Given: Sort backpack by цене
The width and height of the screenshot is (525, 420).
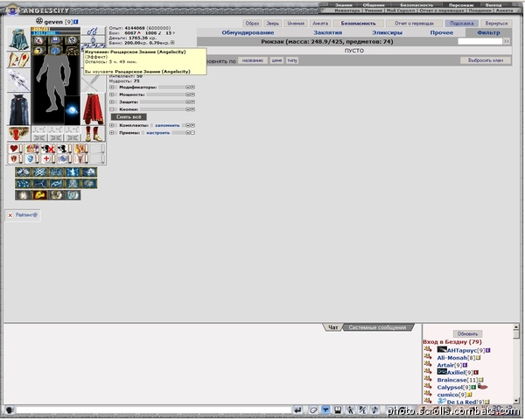Looking at the screenshot, I should [276, 60].
